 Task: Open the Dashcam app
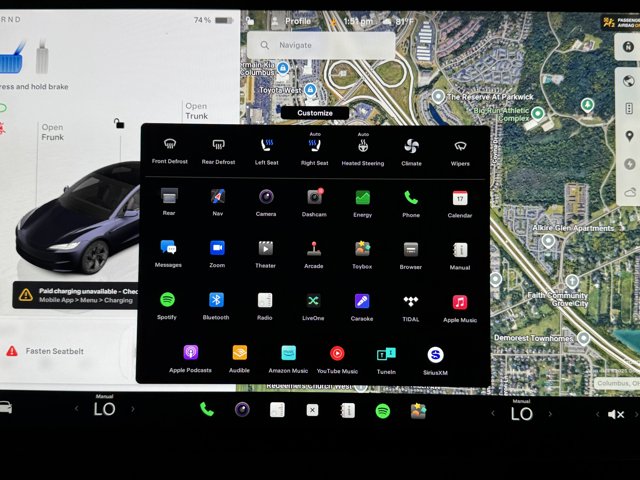pos(314,203)
